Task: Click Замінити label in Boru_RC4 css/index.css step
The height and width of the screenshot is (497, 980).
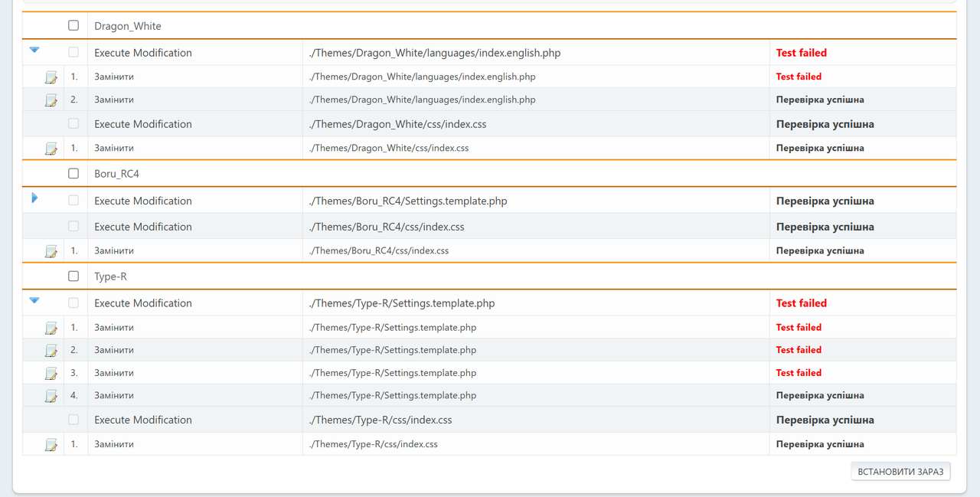Action: point(114,250)
